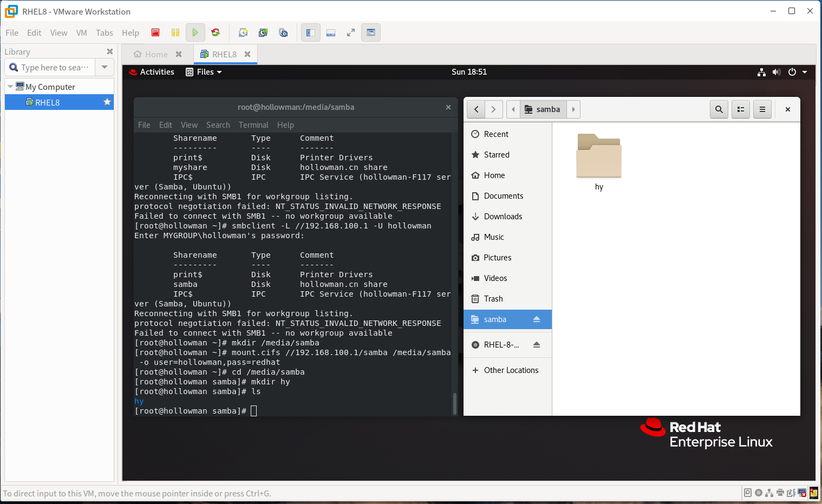This screenshot has height=504, width=822.
Task: Toggle list/grid view in Files
Action: click(x=741, y=109)
